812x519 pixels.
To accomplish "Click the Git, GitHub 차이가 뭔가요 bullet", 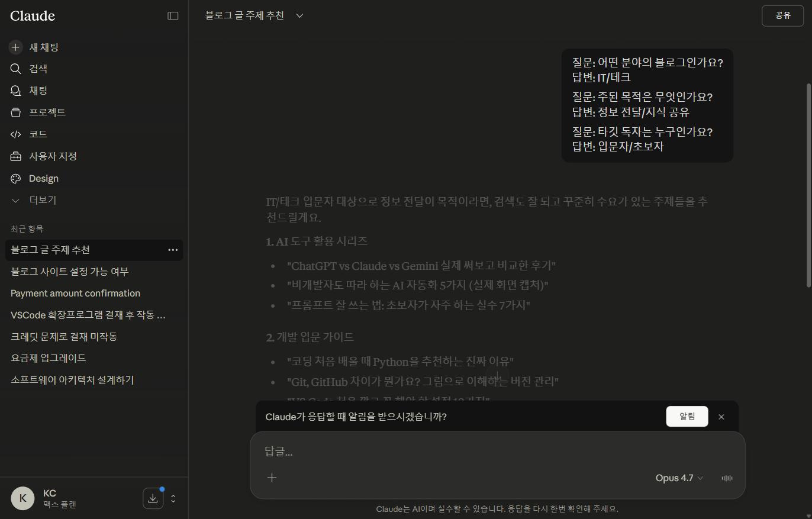I will tap(423, 382).
